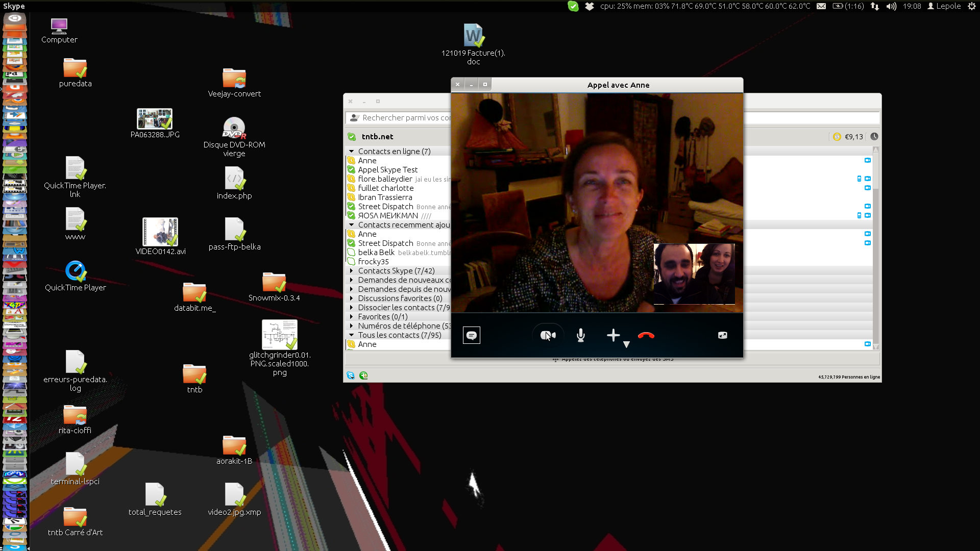The width and height of the screenshot is (980, 551).
Task: Open the volume indicator in top bar
Action: (891, 6)
